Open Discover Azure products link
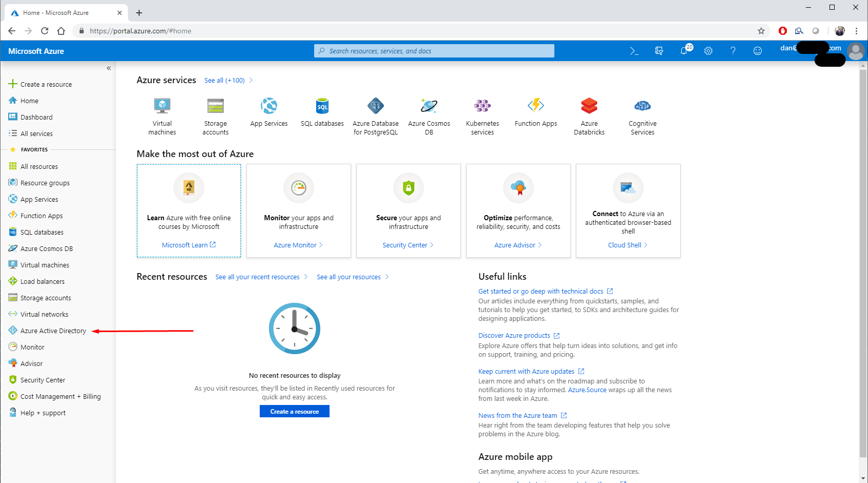The width and height of the screenshot is (868, 483). (x=519, y=335)
